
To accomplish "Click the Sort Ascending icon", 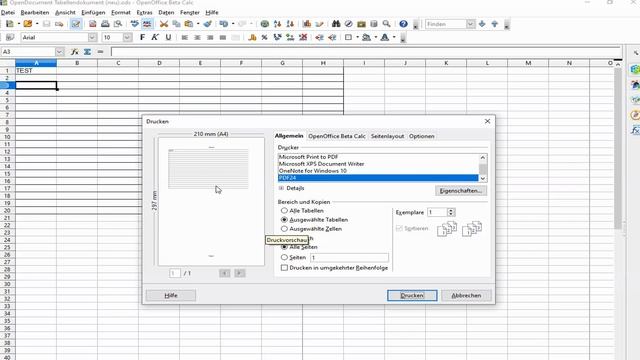I will (x=278, y=24).
